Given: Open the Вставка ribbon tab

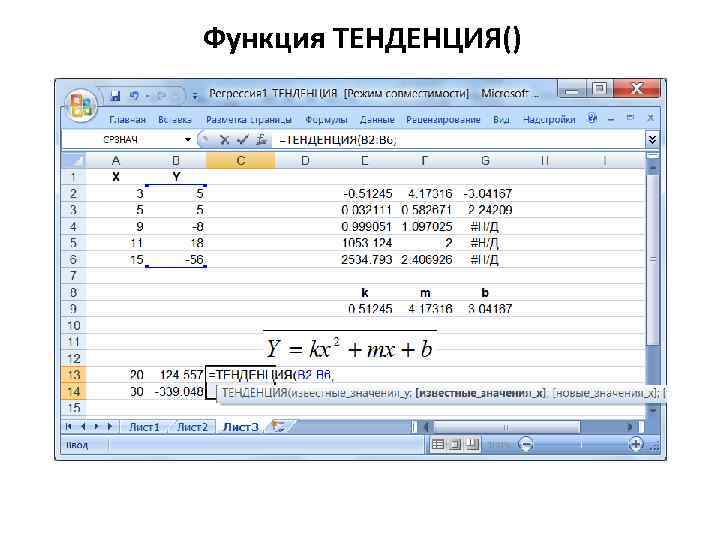Looking at the screenshot, I should [x=174, y=120].
